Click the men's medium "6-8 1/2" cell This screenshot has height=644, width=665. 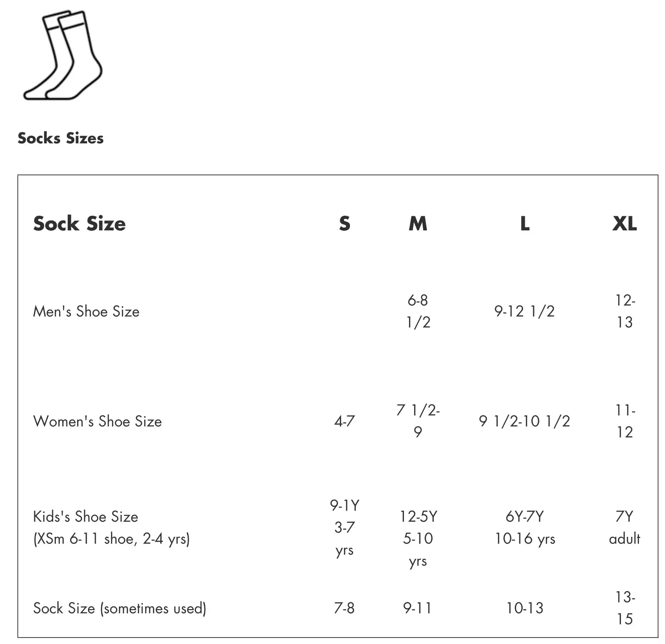[x=418, y=311]
